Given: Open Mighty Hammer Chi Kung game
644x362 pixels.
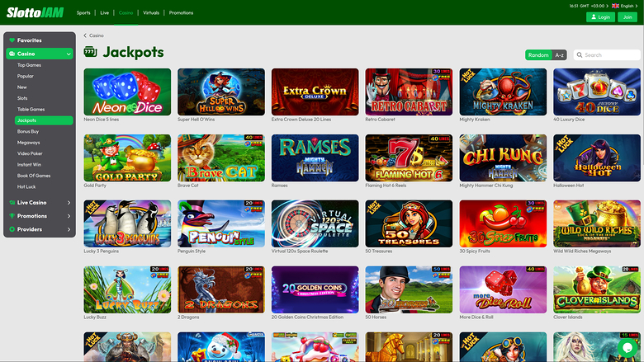Looking at the screenshot, I should [503, 157].
